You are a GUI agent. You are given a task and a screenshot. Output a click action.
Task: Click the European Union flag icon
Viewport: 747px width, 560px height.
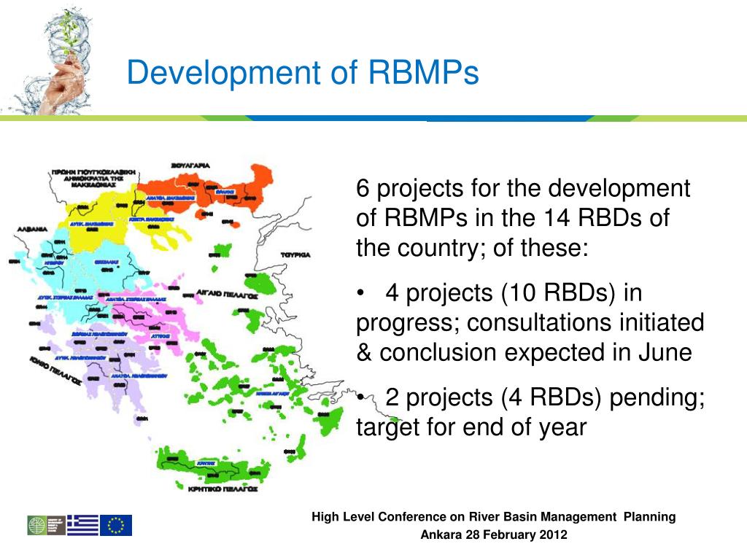coord(116,525)
